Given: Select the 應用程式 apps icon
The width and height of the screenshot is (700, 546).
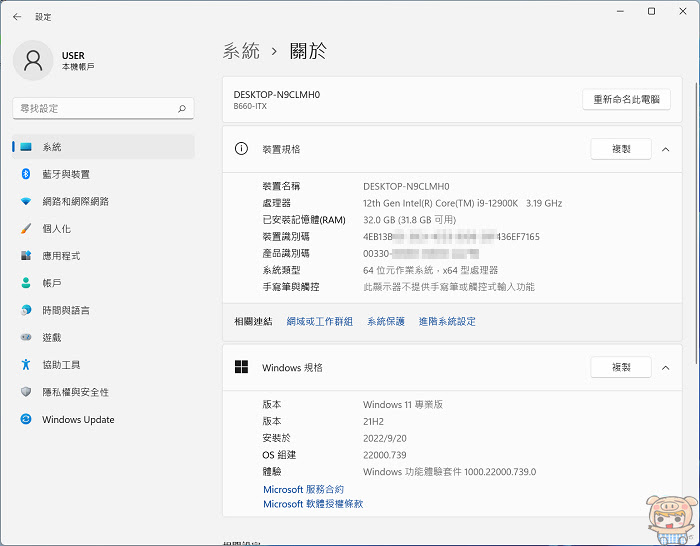Looking at the screenshot, I should tap(26, 256).
